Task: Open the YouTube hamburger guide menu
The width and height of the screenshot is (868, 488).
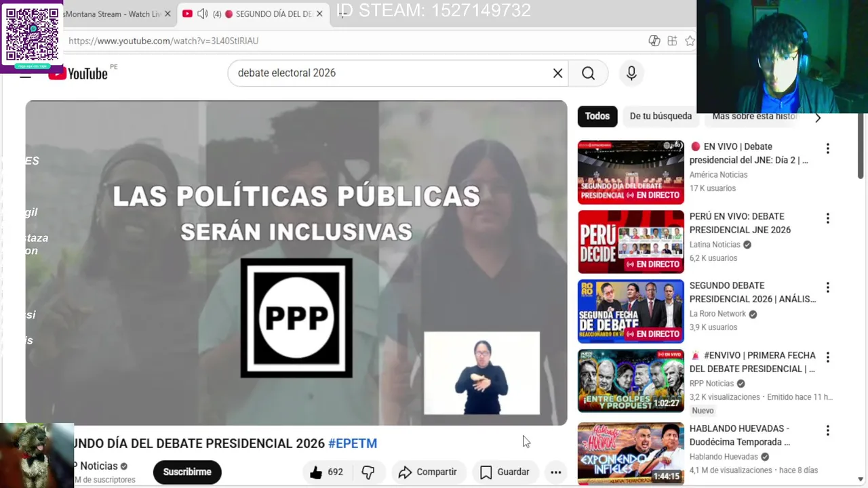Action: pyautogui.click(x=25, y=74)
